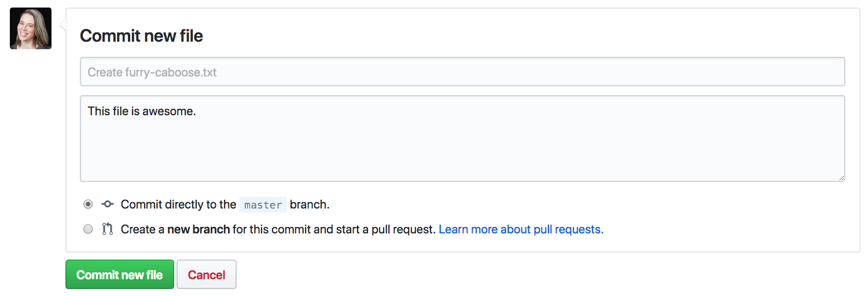Select the create new branch radio button
Screen dimensions: 868x296
pos(88,229)
